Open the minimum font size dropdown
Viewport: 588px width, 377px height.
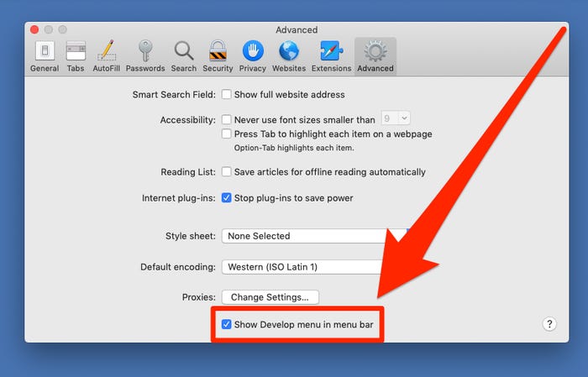pos(395,120)
